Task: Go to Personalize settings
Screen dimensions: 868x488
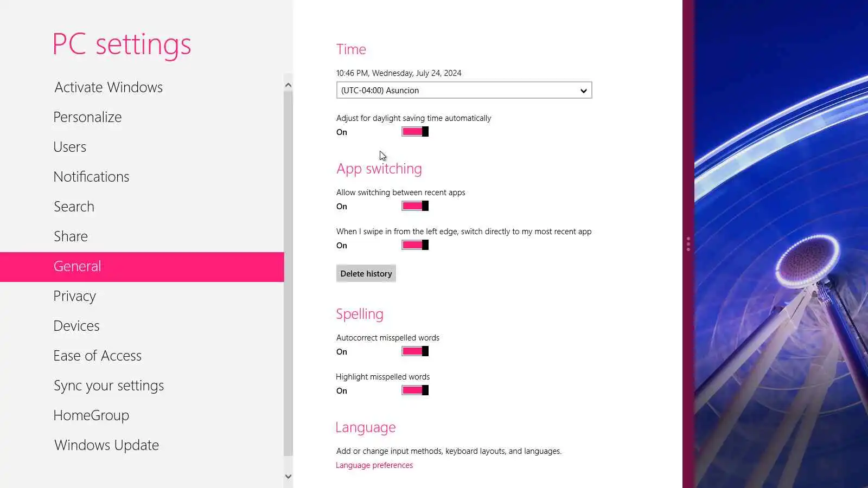Action: tap(142, 117)
